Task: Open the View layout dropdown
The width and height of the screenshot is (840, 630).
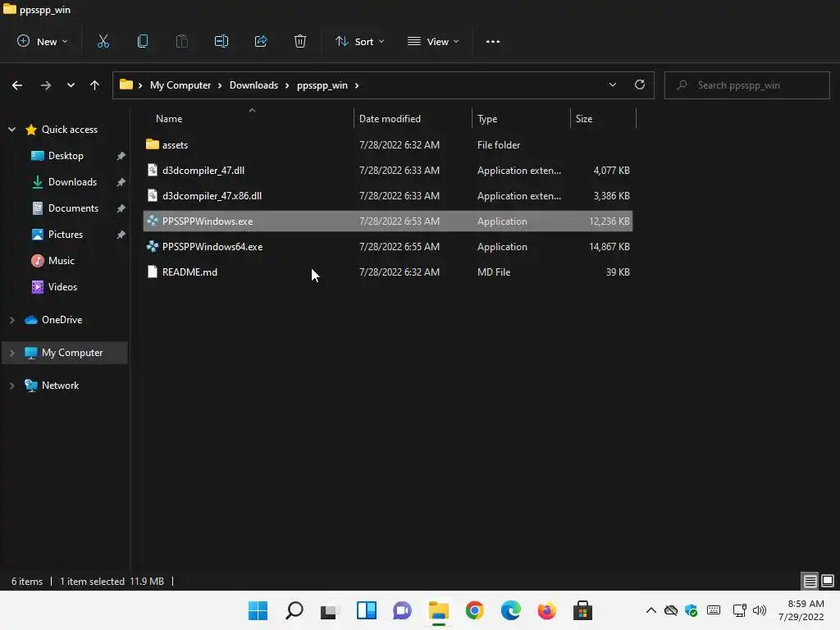Action: coord(433,41)
